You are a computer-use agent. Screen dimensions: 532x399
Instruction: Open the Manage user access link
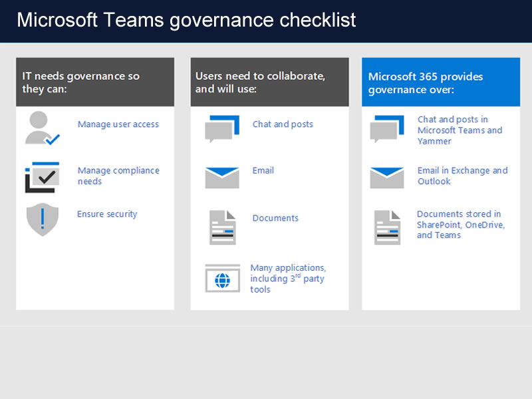coord(118,124)
